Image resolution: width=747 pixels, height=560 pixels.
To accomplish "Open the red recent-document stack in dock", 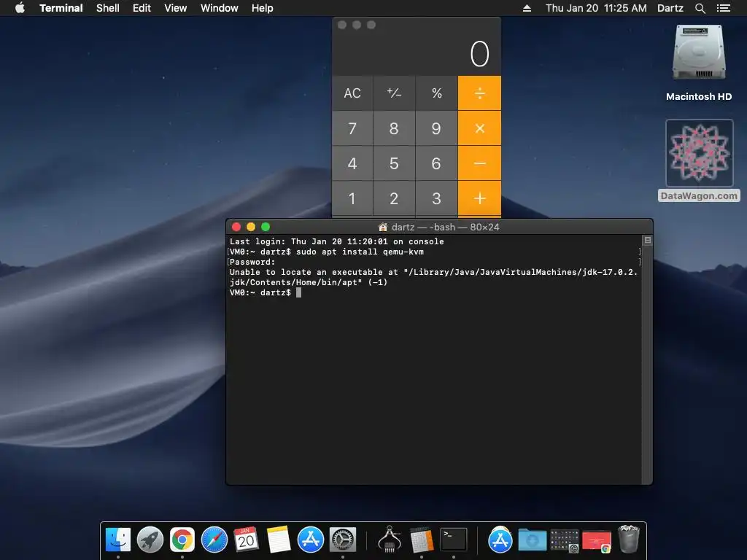I will [x=597, y=541].
